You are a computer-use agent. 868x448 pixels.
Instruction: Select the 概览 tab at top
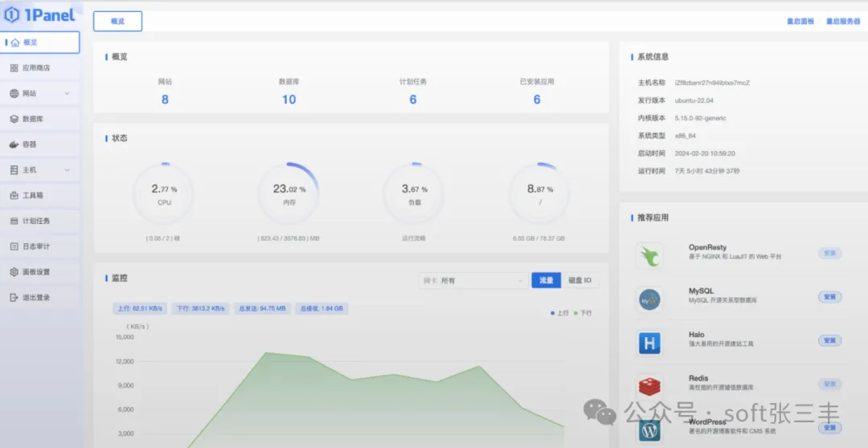click(x=118, y=22)
